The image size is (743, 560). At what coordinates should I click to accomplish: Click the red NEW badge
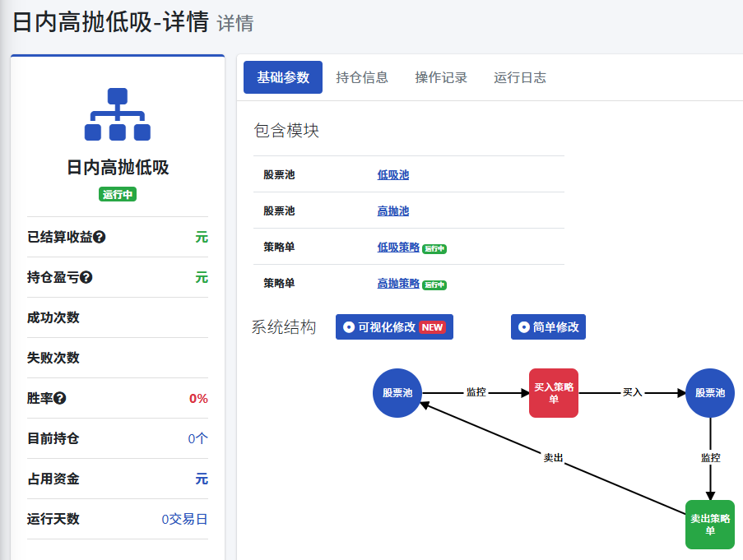coord(432,327)
